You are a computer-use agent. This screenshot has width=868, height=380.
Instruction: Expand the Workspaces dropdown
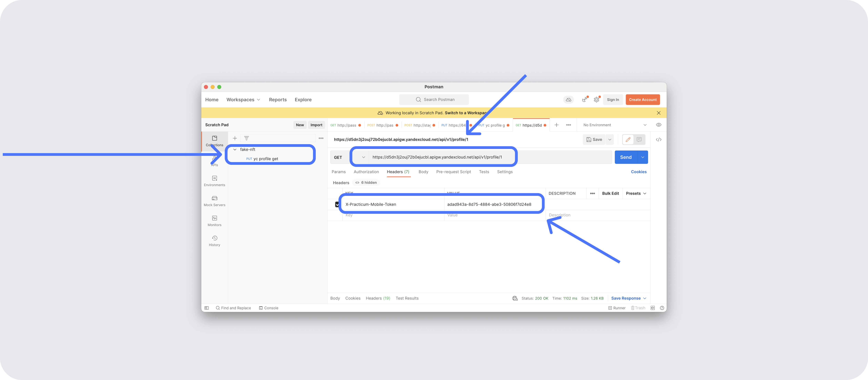[x=243, y=100]
